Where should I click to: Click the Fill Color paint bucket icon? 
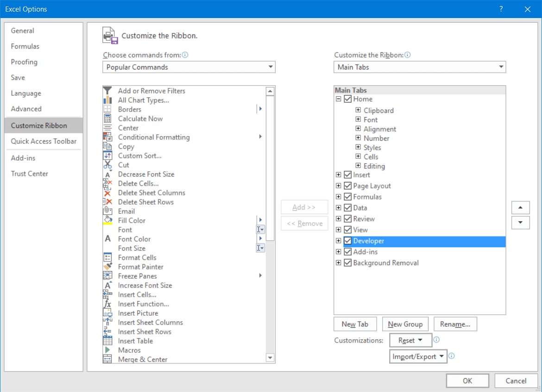tap(107, 220)
